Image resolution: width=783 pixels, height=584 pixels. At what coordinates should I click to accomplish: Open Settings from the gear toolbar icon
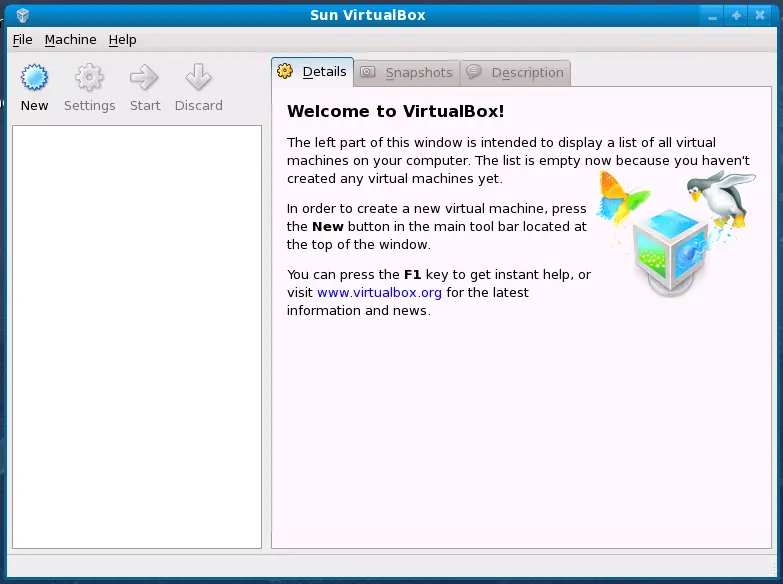[89, 78]
